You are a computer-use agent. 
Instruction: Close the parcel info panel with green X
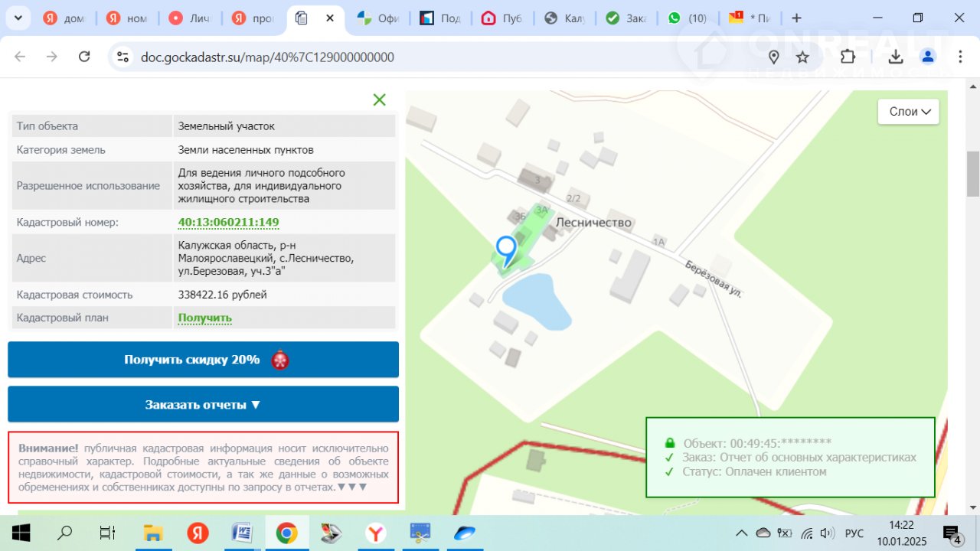click(x=379, y=99)
